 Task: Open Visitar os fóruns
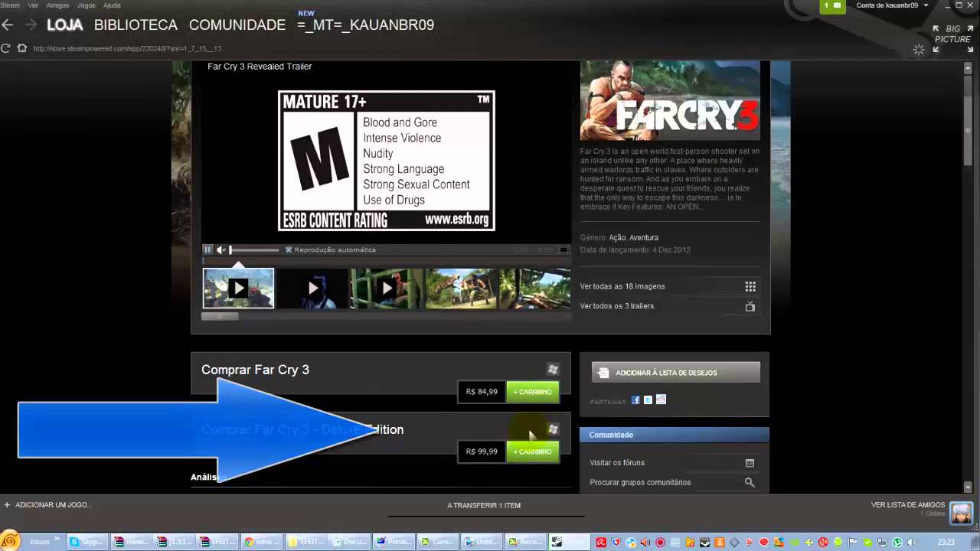pyautogui.click(x=617, y=463)
